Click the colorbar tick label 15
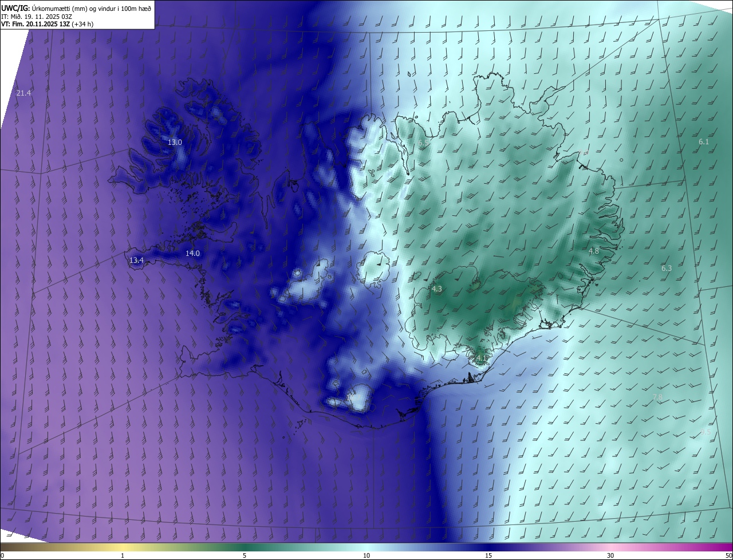The height and width of the screenshot is (560, 733). point(488,555)
